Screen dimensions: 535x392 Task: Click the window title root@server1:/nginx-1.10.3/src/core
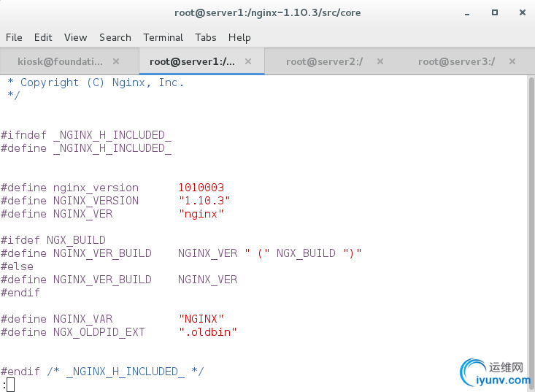267,12
